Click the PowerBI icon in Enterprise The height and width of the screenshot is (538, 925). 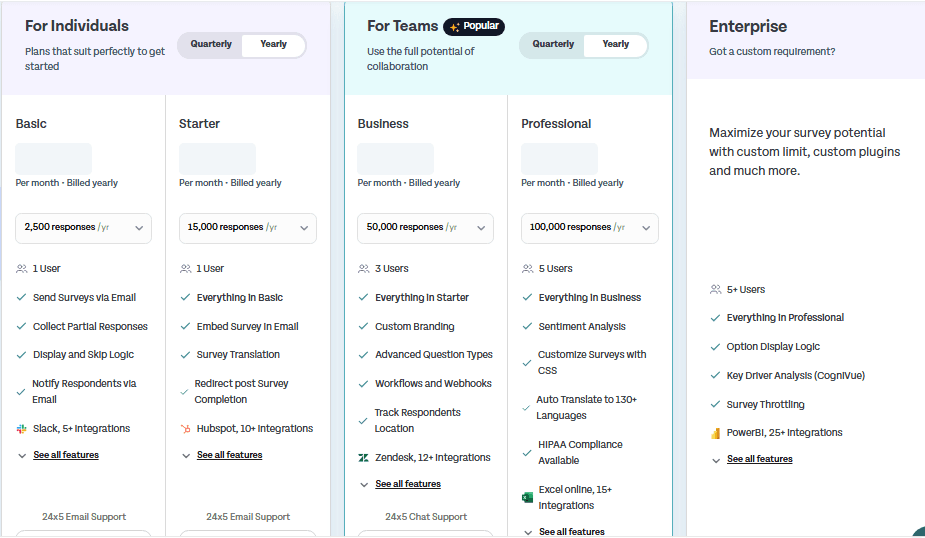[x=716, y=433]
